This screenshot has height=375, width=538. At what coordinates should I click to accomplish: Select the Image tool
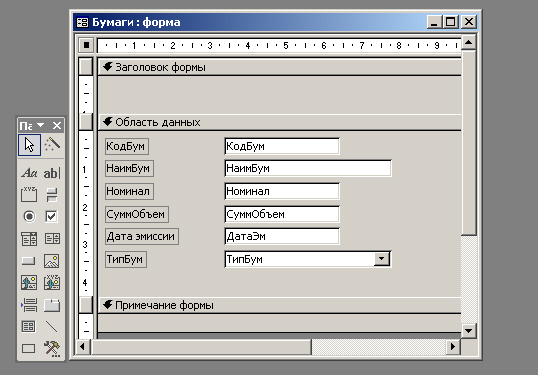click(x=52, y=261)
